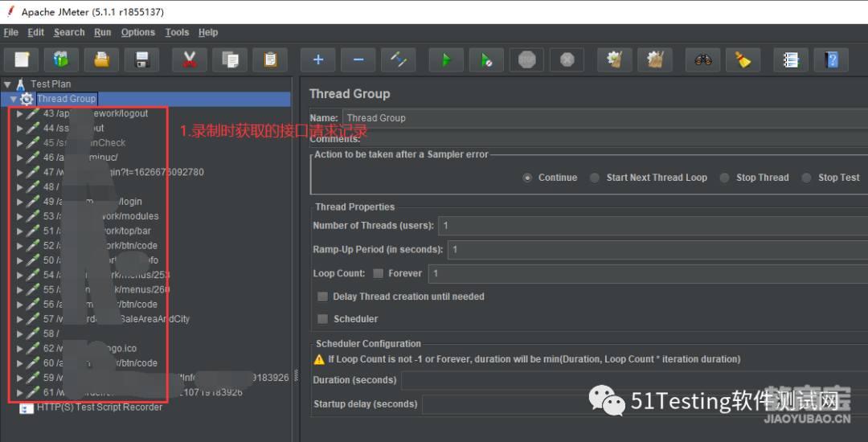This screenshot has width=868, height=442.
Task: Collapse the Thread Group tree node
Action: 14,99
